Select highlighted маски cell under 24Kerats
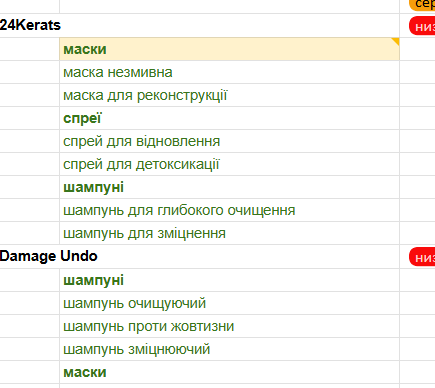This screenshot has width=435, height=388. tap(229, 49)
